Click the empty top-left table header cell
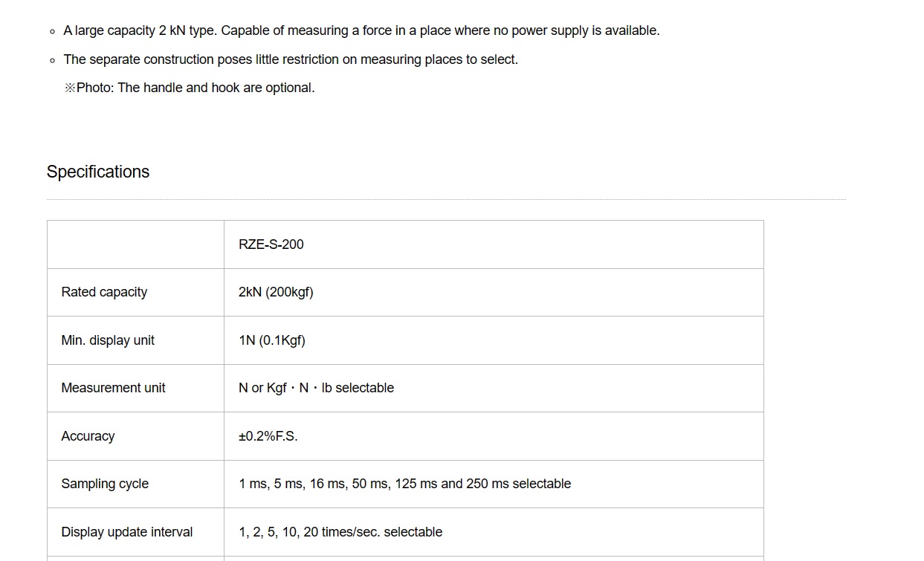Viewport: 924px width, 561px height. pyautogui.click(x=135, y=244)
